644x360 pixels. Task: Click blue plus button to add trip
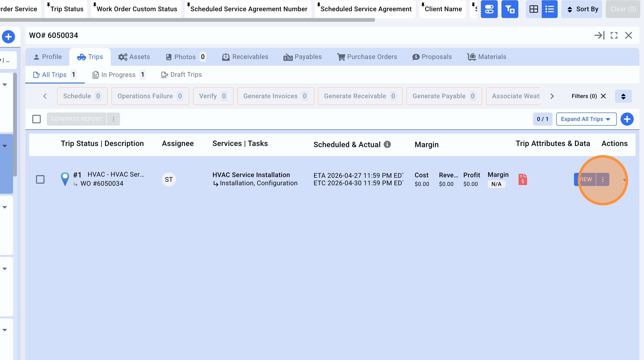627,119
